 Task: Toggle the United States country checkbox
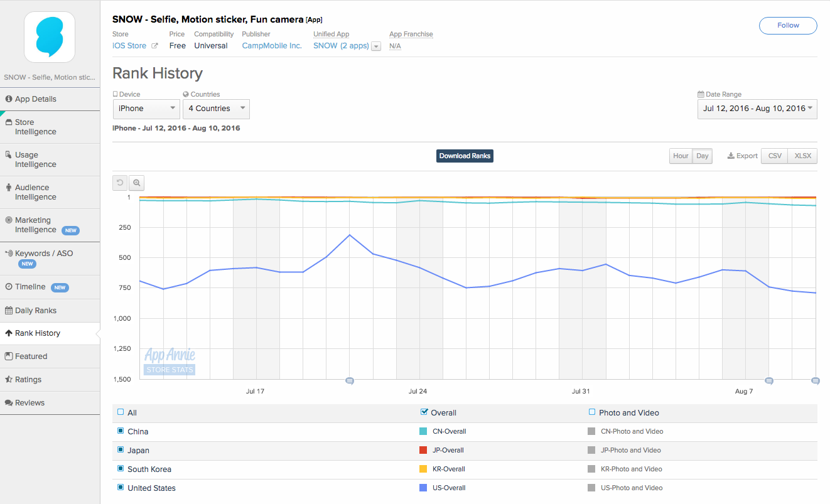(x=121, y=488)
